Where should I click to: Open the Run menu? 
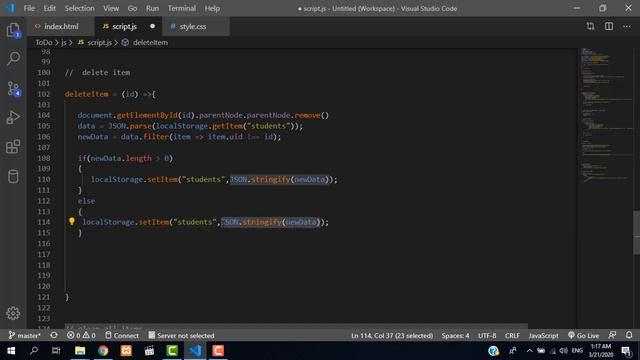pos(152,8)
